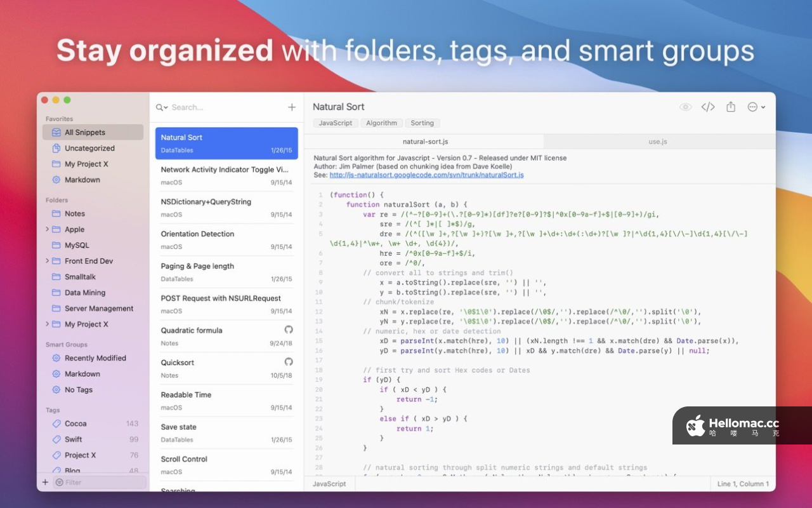812x508 pixels.
Task: Click the Search field in snippet list
Action: pos(226,107)
